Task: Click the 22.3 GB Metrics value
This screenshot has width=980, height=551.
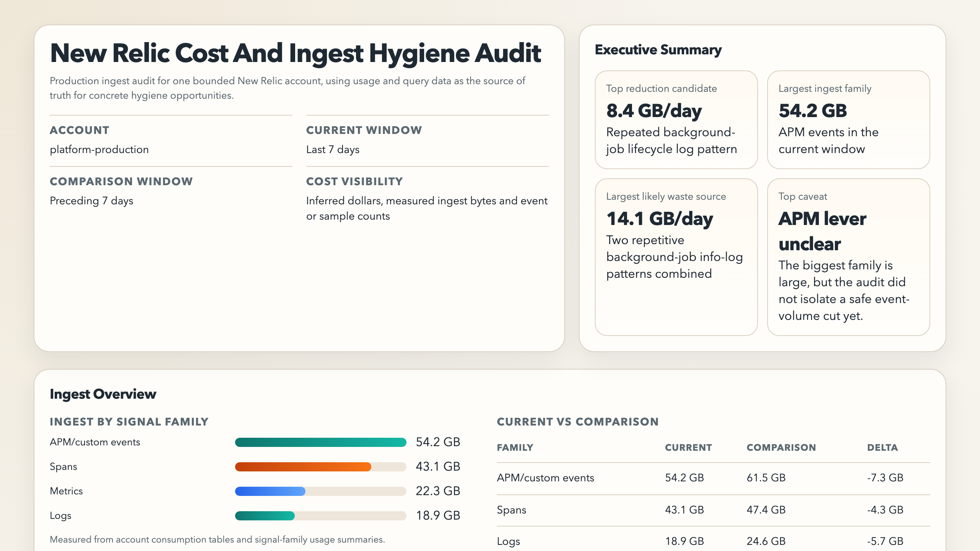Action: (x=438, y=491)
